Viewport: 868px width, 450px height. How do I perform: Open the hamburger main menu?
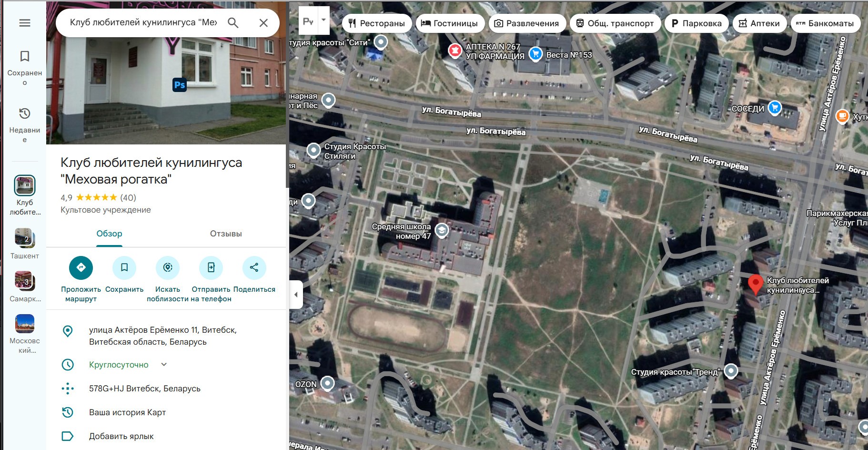pos(25,23)
